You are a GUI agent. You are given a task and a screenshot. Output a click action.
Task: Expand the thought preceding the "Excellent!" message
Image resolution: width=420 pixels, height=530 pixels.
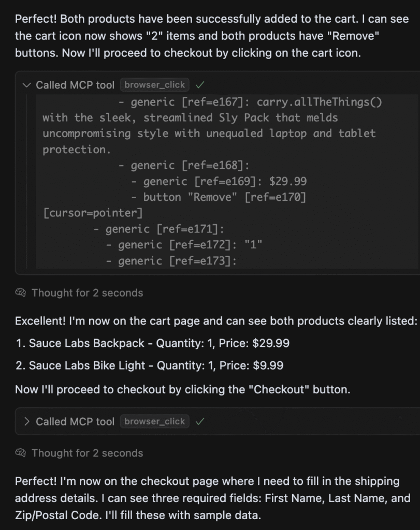coord(87,293)
